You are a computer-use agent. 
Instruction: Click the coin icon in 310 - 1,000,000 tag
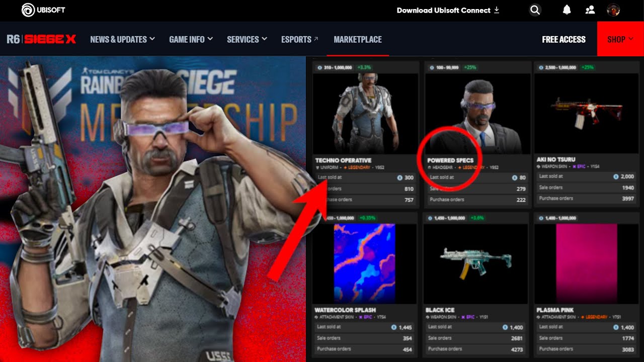(319, 67)
